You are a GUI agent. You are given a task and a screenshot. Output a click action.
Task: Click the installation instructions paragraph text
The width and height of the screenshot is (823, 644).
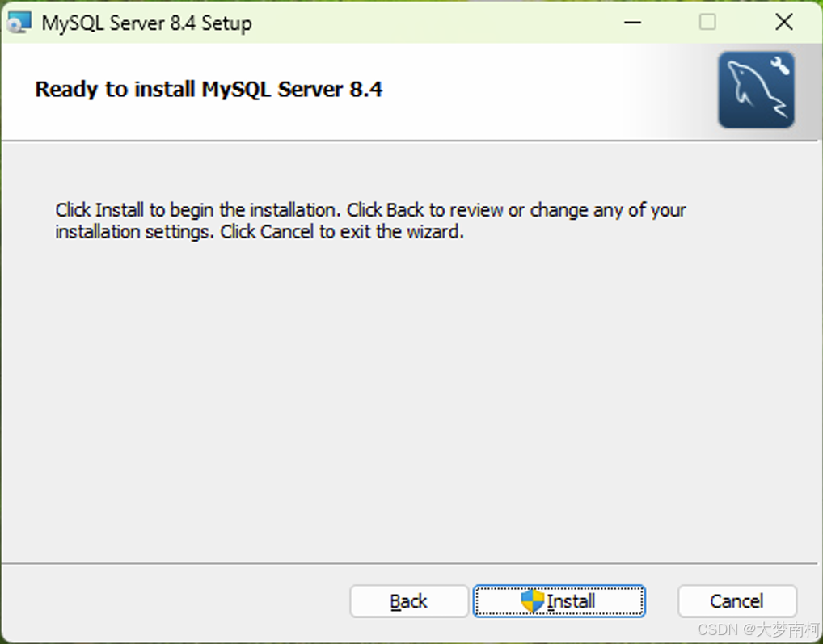pyautogui.click(x=370, y=221)
